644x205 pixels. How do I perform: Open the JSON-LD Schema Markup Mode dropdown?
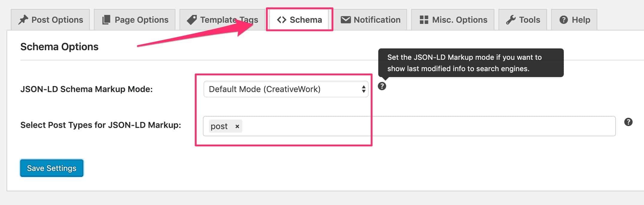[x=286, y=89]
